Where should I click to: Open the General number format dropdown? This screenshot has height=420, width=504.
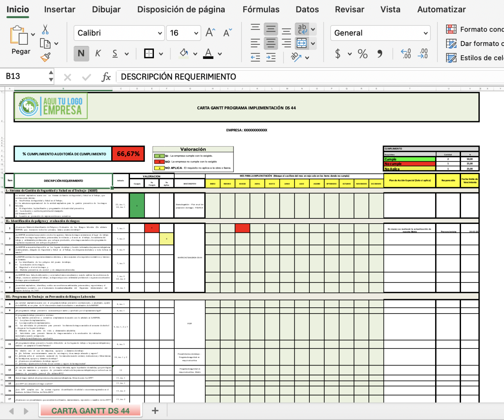380,33
